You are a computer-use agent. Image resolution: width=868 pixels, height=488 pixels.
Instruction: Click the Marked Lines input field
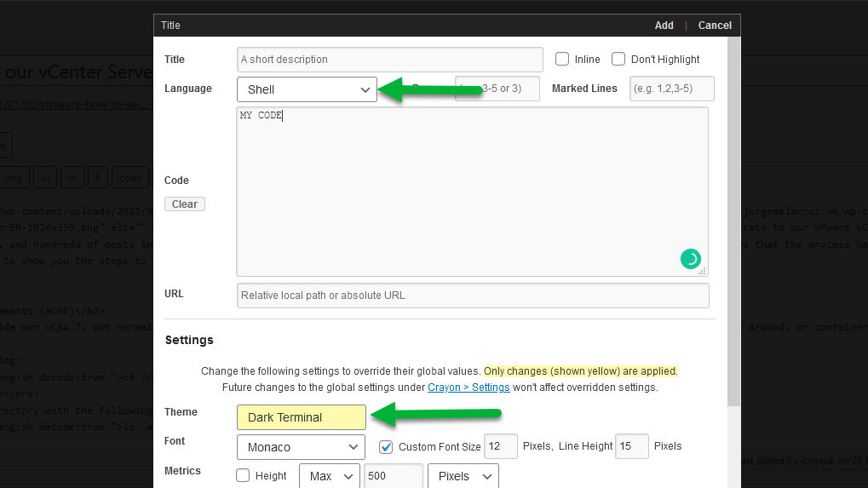[671, 89]
